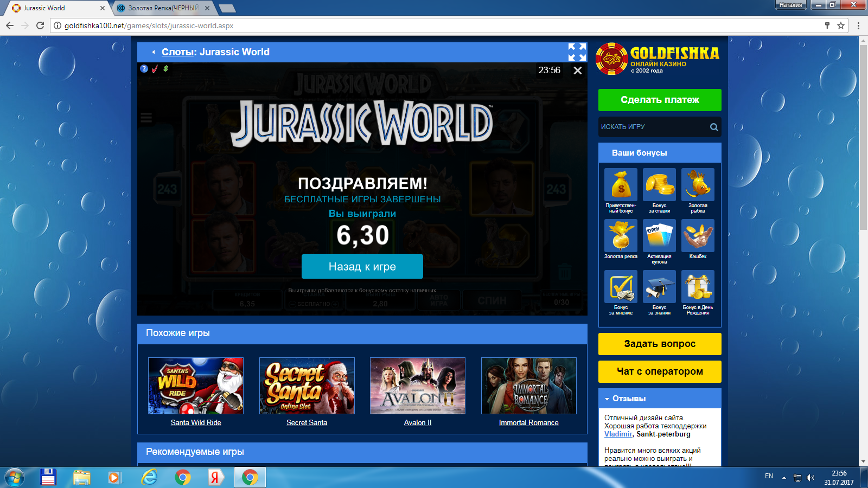Follow the Слоты breadcrumb link
The height and width of the screenshot is (488, 868).
point(177,52)
